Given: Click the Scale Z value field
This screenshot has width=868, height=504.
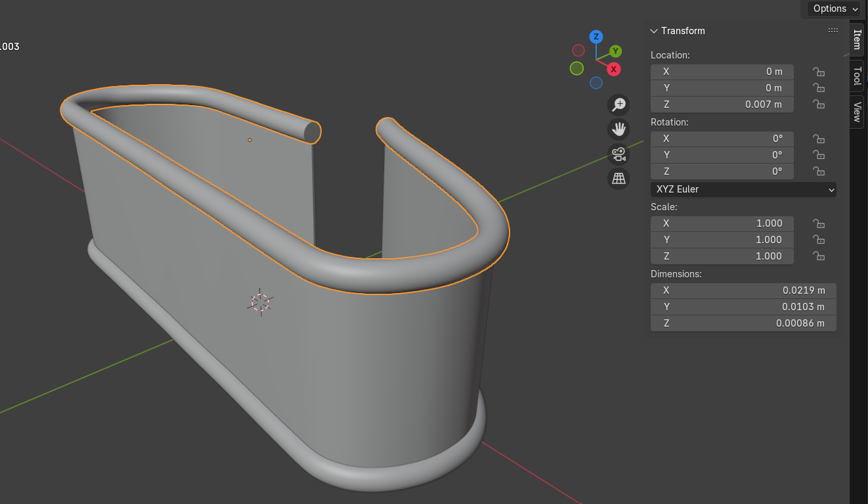Looking at the screenshot, I should pos(722,256).
